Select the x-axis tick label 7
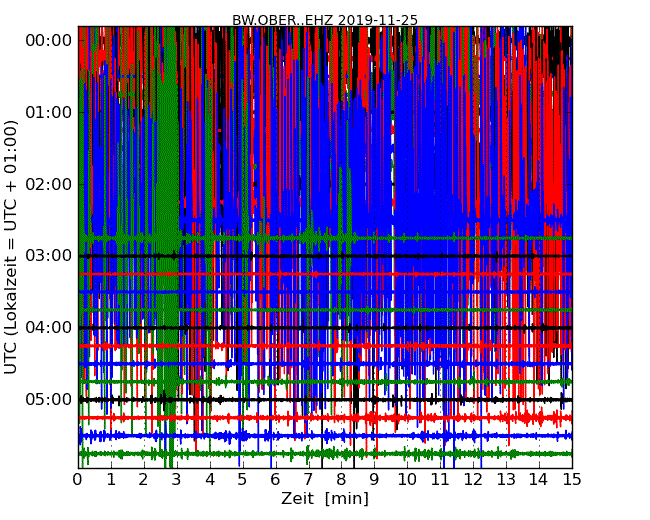The height and width of the screenshot is (520, 650). coord(308,480)
